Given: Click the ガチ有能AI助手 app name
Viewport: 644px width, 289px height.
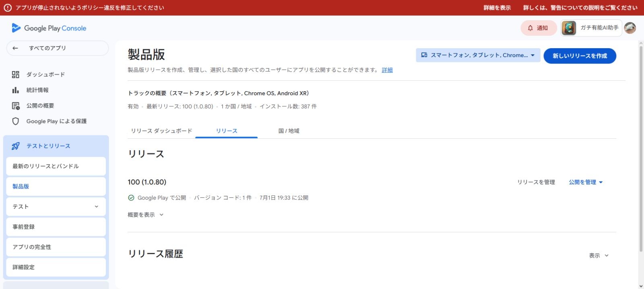Looking at the screenshot, I should (x=599, y=28).
